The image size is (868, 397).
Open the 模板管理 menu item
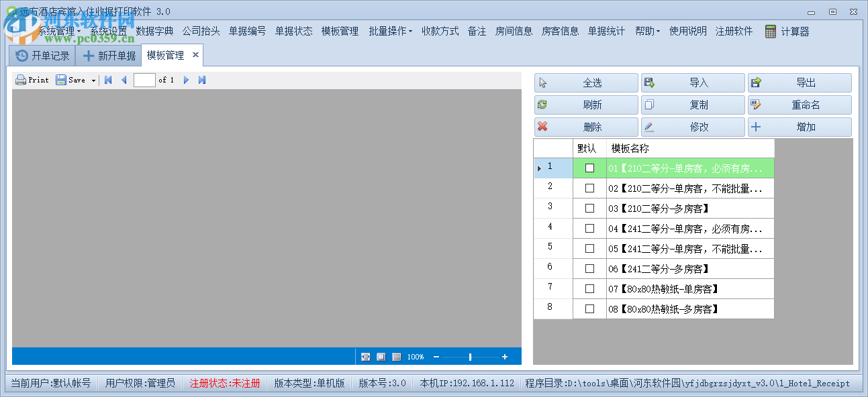point(340,31)
